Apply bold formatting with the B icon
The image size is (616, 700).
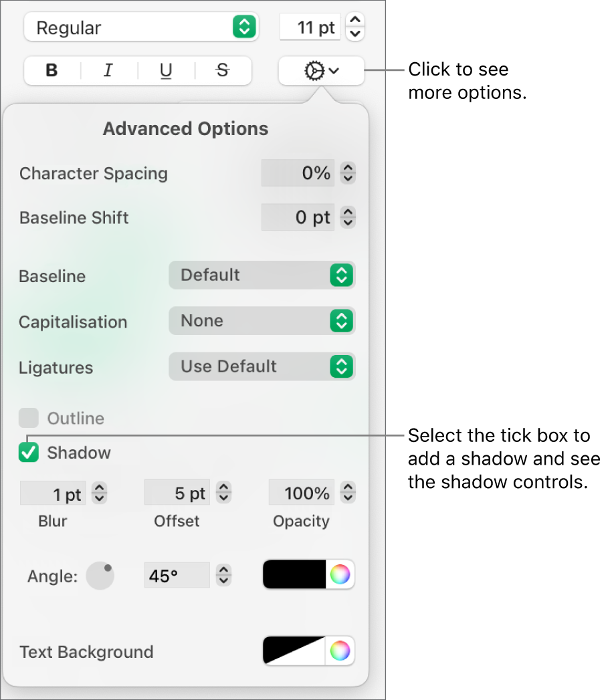tap(51, 71)
